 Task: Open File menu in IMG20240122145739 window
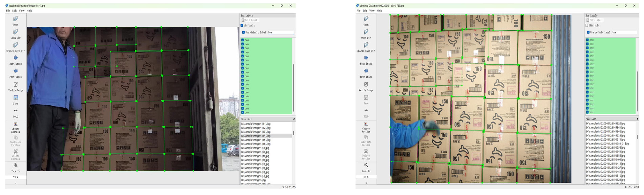358,11
